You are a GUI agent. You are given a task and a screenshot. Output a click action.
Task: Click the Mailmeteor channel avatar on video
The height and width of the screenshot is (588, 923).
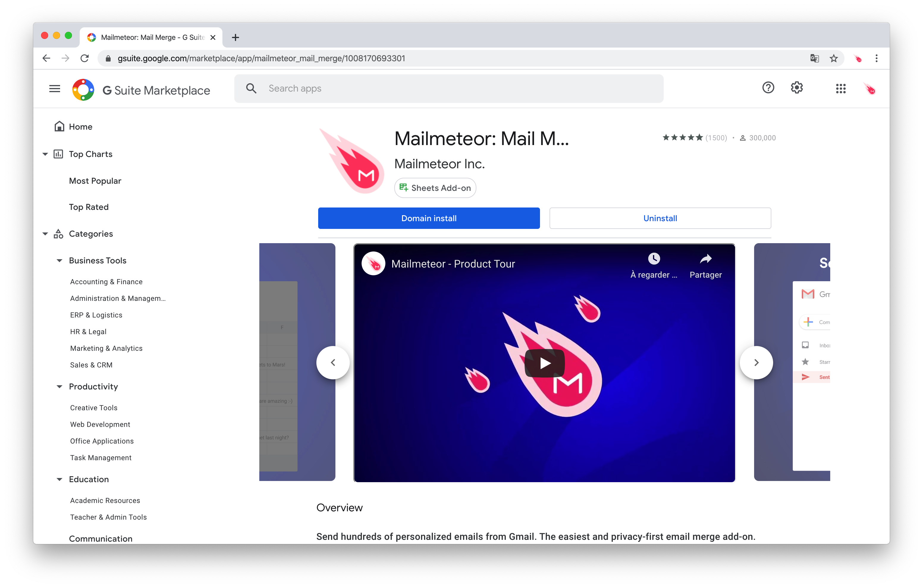(373, 264)
